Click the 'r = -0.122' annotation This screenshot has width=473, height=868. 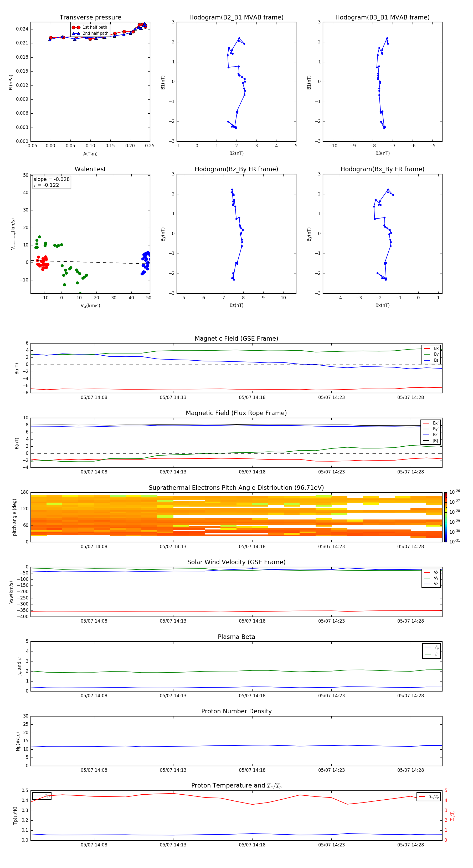47,185
